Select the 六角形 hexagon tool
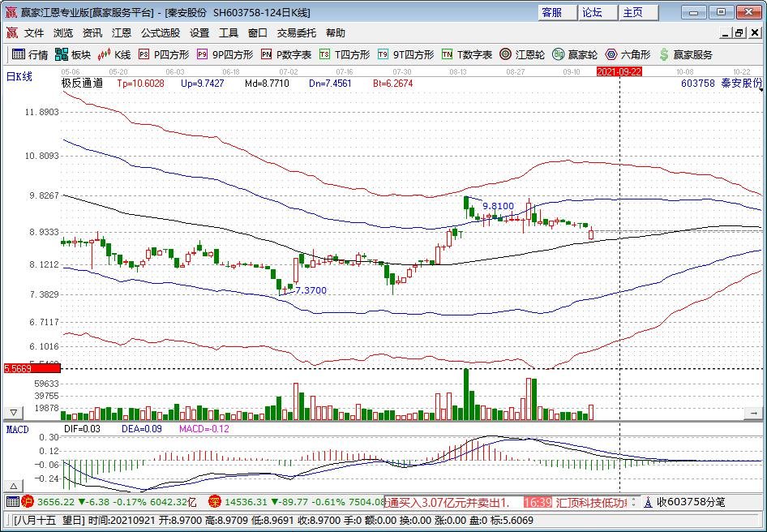767x532 pixels. pos(628,54)
